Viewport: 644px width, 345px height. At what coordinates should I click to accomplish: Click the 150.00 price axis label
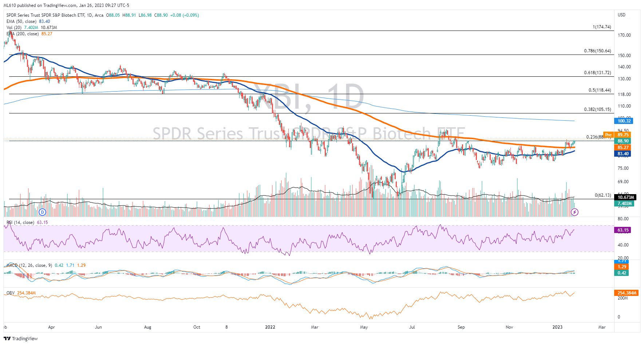coord(624,56)
